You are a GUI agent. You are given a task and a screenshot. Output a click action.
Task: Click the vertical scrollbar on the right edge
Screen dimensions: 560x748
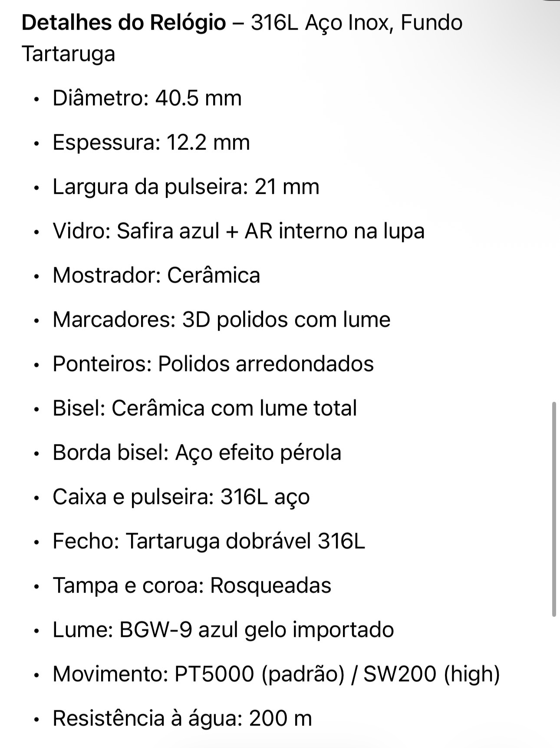coord(554,509)
